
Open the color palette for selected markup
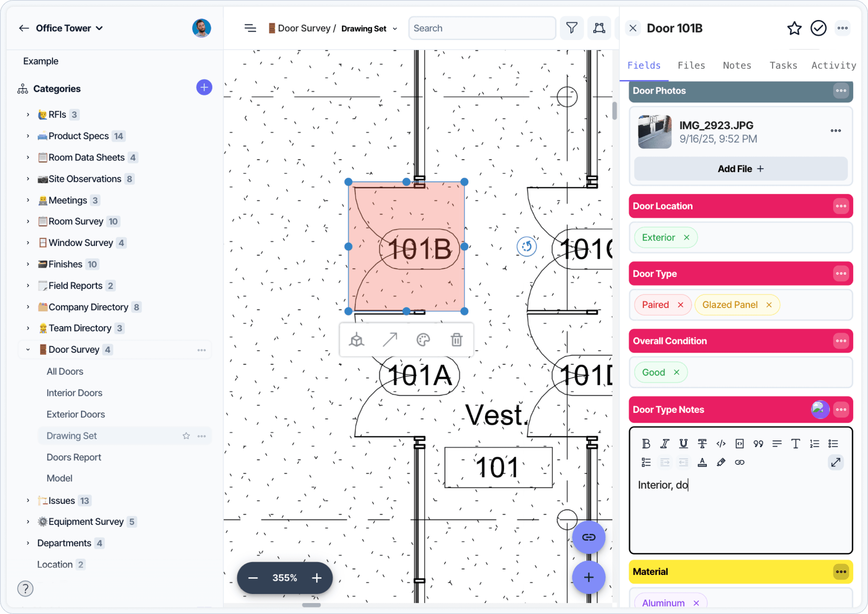423,340
